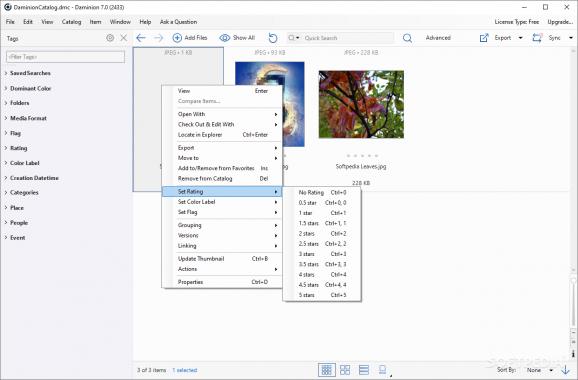The height and width of the screenshot is (380, 578).
Task: Set rating to 2.5 stars
Action: click(322, 244)
